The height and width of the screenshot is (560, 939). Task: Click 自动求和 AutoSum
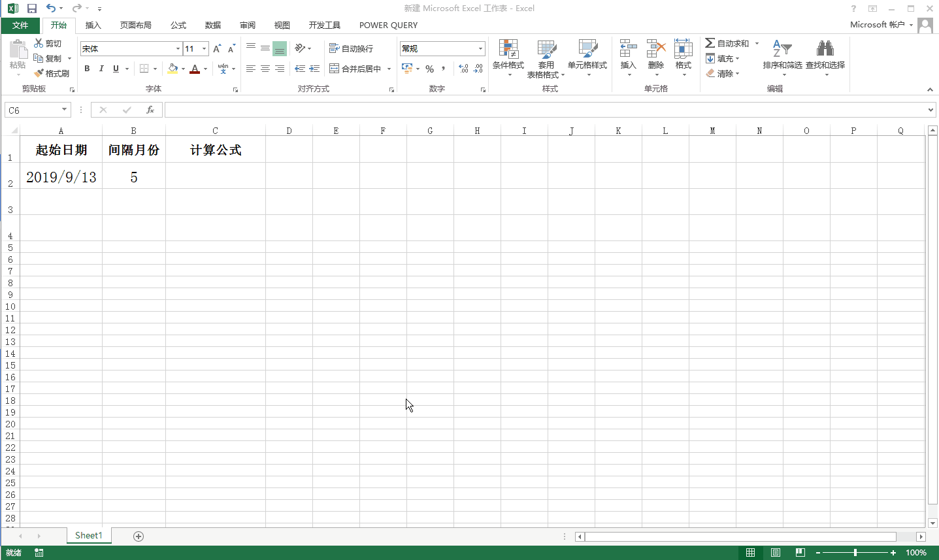pos(727,43)
